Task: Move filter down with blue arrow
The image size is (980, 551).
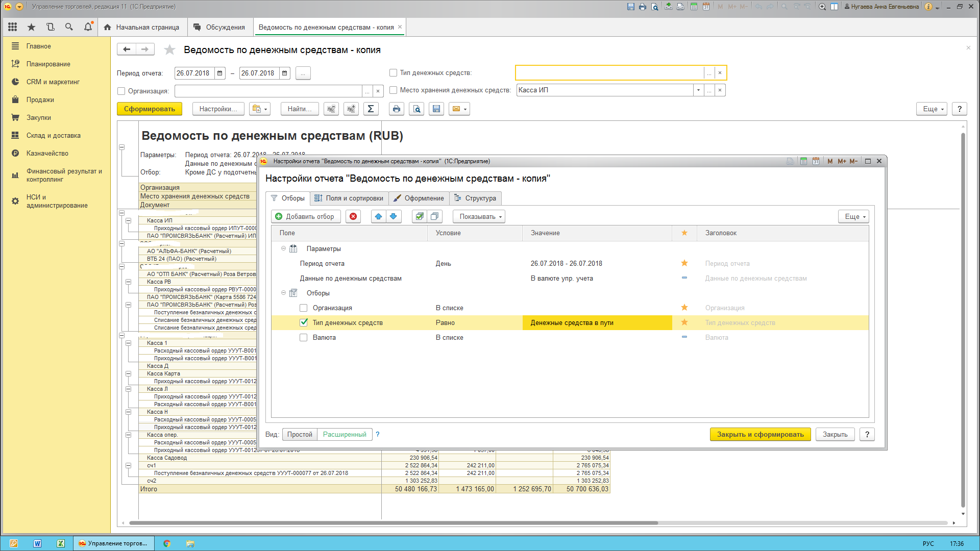Action: click(393, 216)
